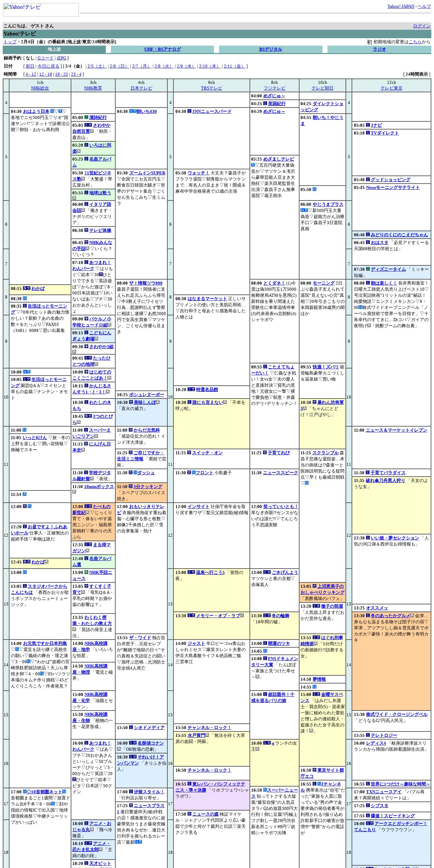Open おはよう日本 program at 04:30
The width and height of the screenshot is (434, 868).
coord(36,111)
